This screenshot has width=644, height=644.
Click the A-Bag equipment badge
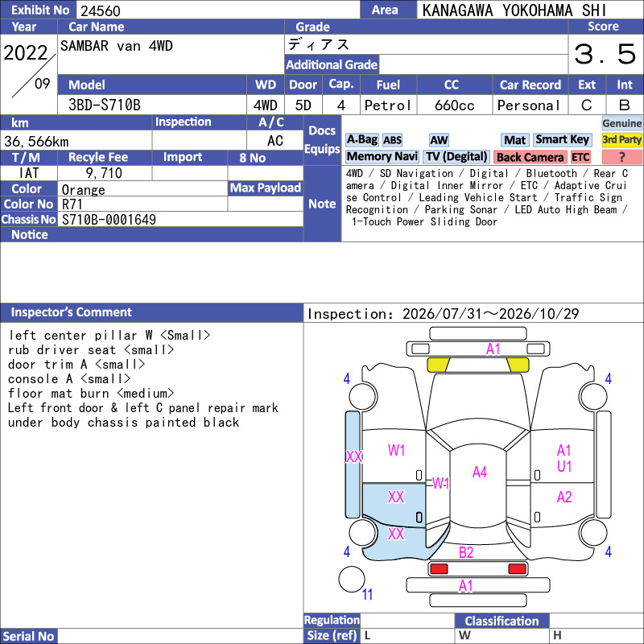coord(361,140)
